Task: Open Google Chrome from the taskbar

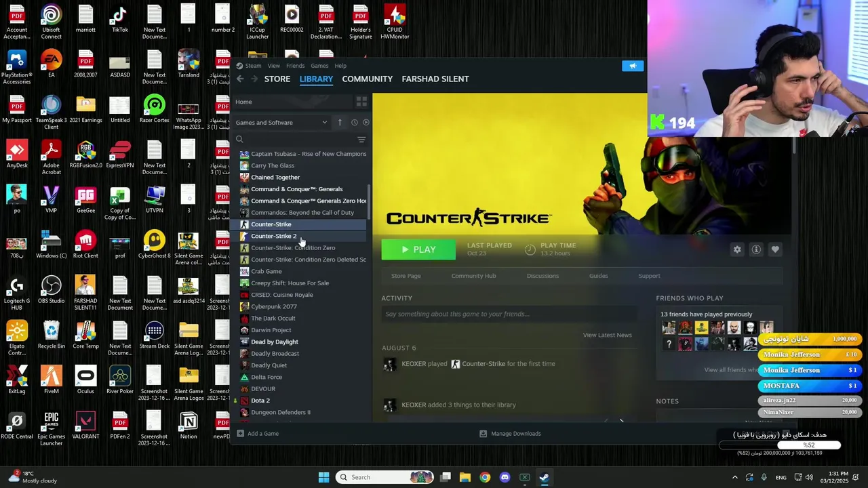Action: [x=485, y=477]
